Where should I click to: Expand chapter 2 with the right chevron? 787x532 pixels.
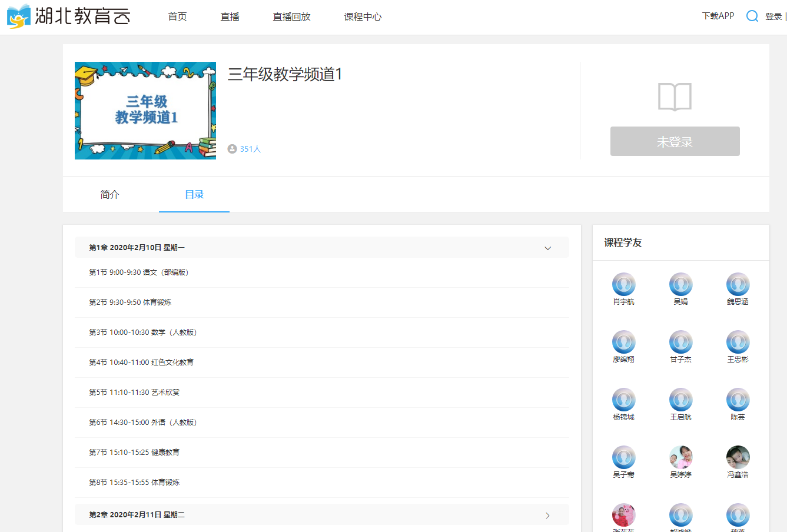pos(547,515)
